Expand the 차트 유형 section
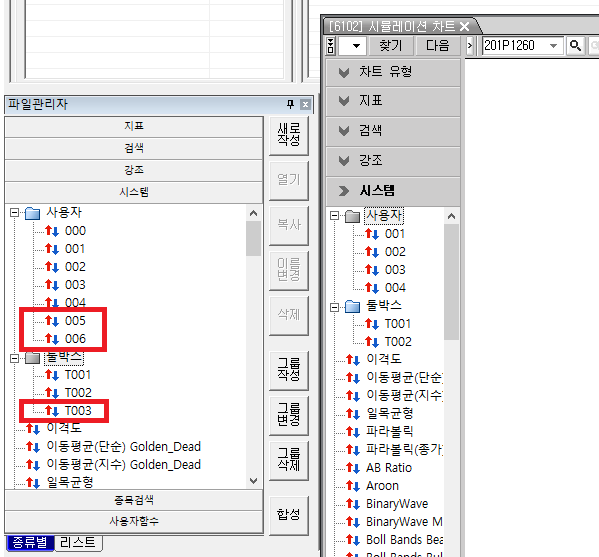Screen dimensions: 599x557 [393, 72]
